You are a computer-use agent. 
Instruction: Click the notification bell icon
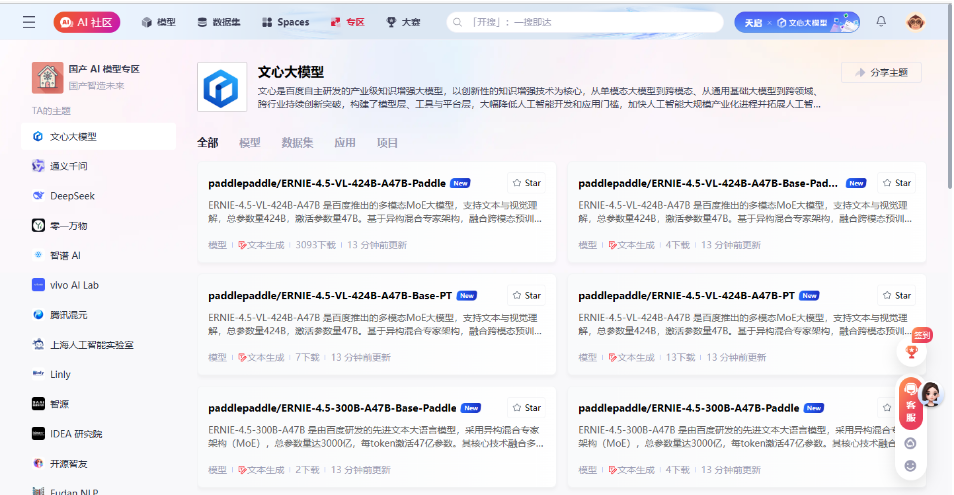pos(881,22)
